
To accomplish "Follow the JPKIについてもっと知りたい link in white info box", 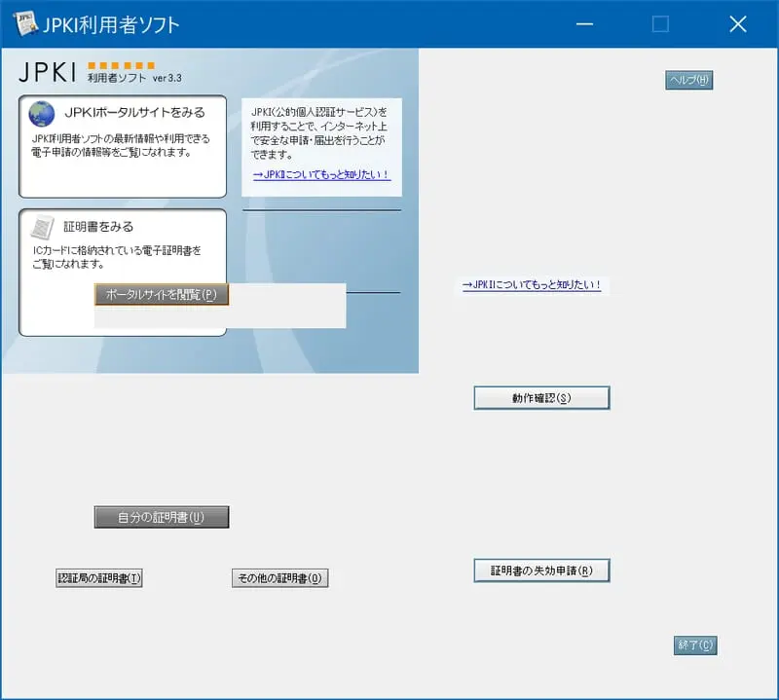I will pos(321,174).
